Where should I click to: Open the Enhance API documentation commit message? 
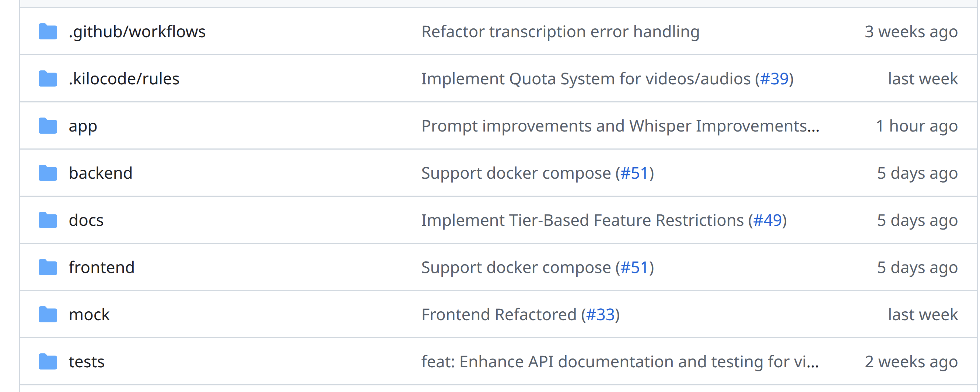pyautogui.click(x=620, y=362)
